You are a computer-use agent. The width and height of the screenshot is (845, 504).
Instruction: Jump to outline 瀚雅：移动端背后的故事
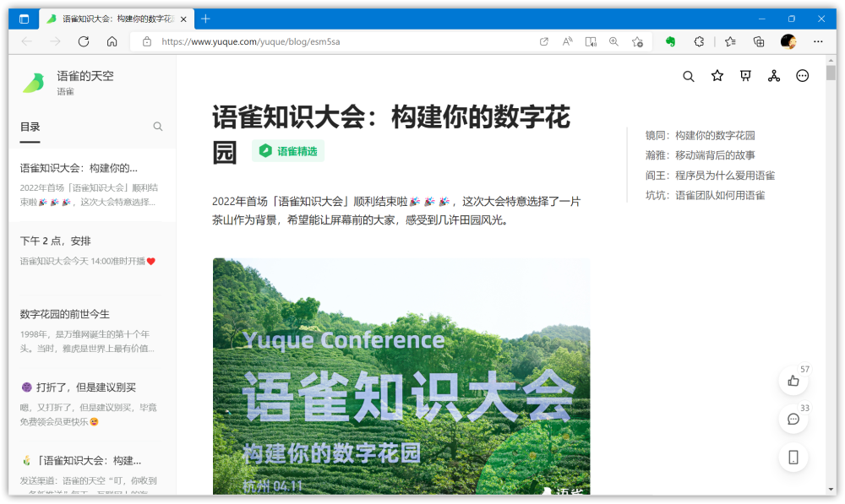pyautogui.click(x=700, y=155)
